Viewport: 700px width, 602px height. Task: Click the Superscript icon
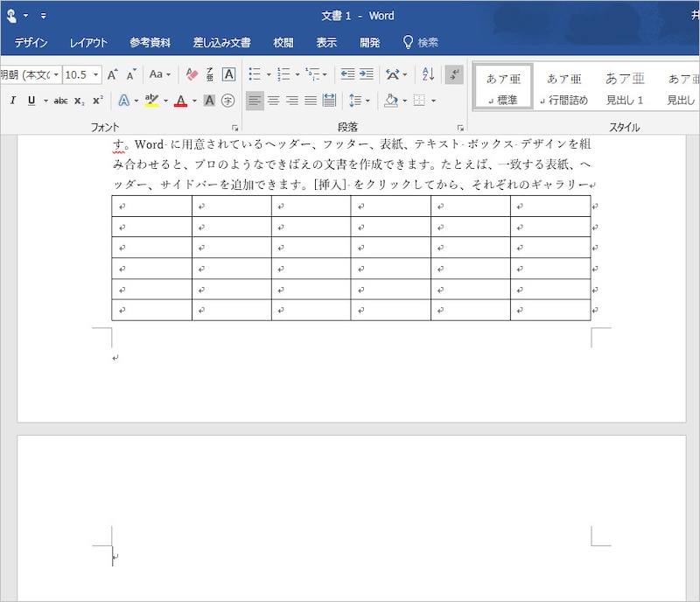(99, 100)
